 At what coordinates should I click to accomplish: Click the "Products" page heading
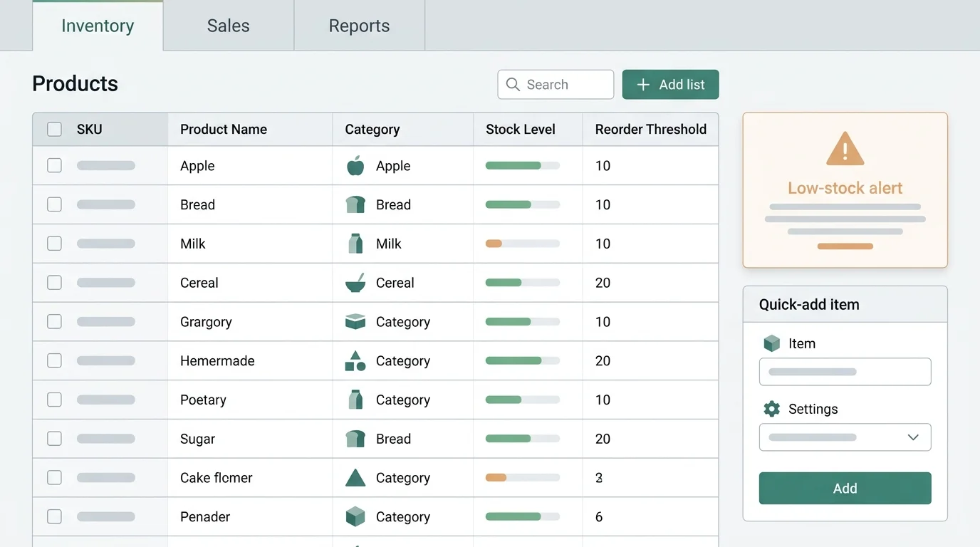(75, 83)
